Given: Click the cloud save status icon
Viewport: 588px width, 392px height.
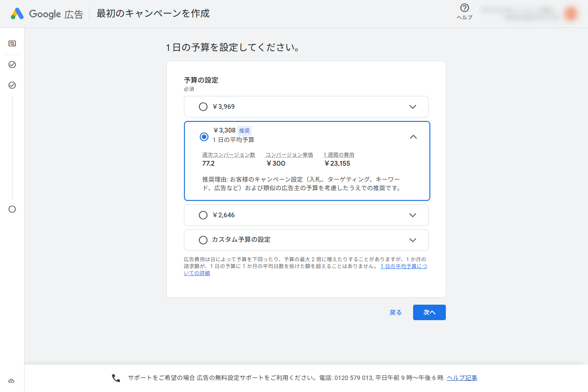Looking at the screenshot, I should point(12,380).
